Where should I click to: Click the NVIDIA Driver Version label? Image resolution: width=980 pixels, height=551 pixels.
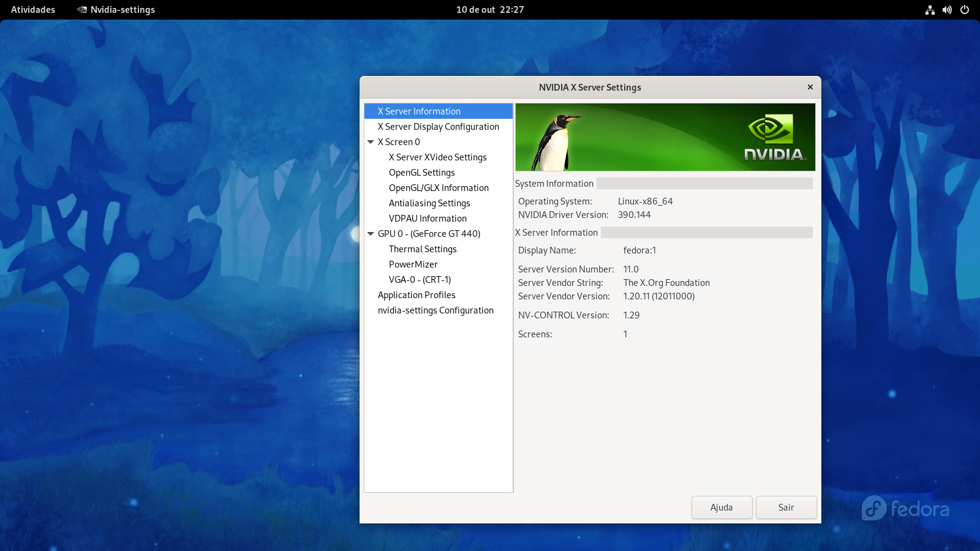tap(563, 215)
